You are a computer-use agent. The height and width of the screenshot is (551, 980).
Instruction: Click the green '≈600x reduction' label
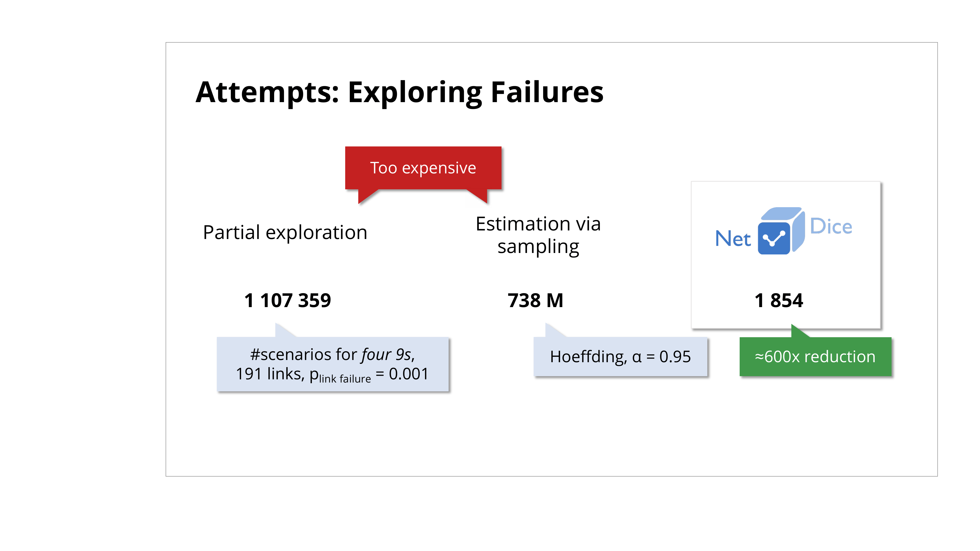(815, 357)
